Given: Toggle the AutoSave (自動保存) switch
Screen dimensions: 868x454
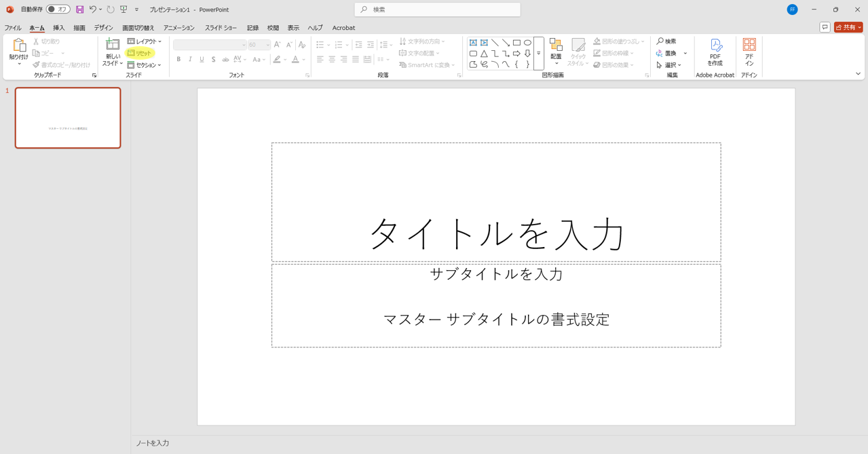Looking at the screenshot, I should click(x=58, y=10).
